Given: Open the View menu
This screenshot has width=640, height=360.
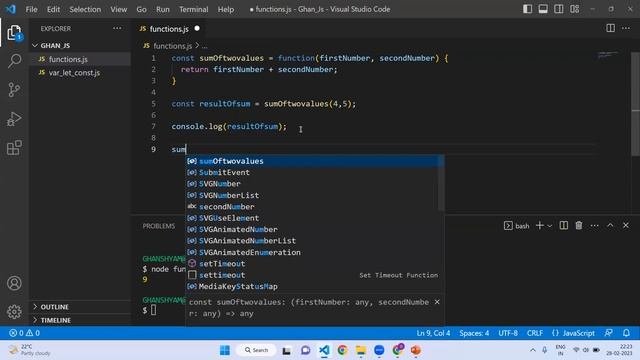Looking at the screenshot, I should click(x=118, y=9).
